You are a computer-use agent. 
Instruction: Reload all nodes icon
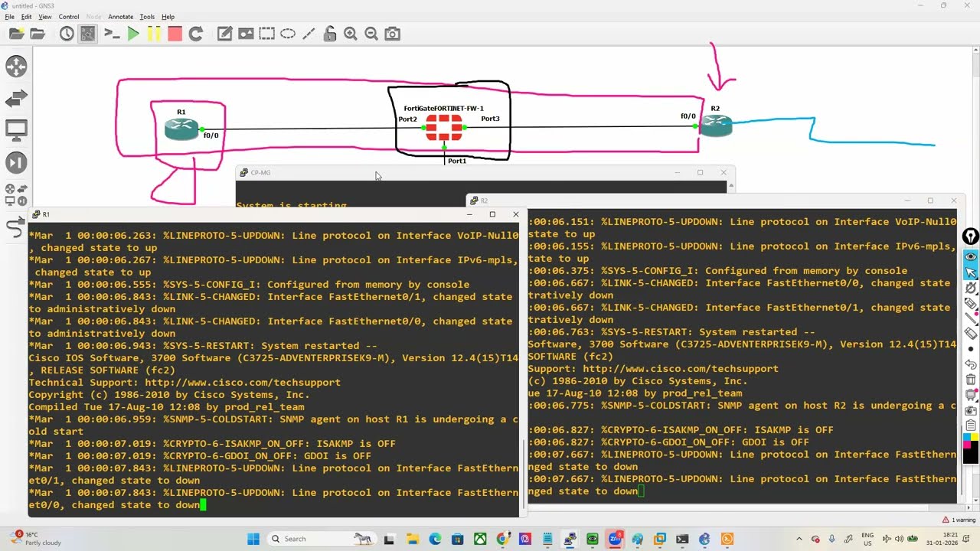tap(196, 34)
